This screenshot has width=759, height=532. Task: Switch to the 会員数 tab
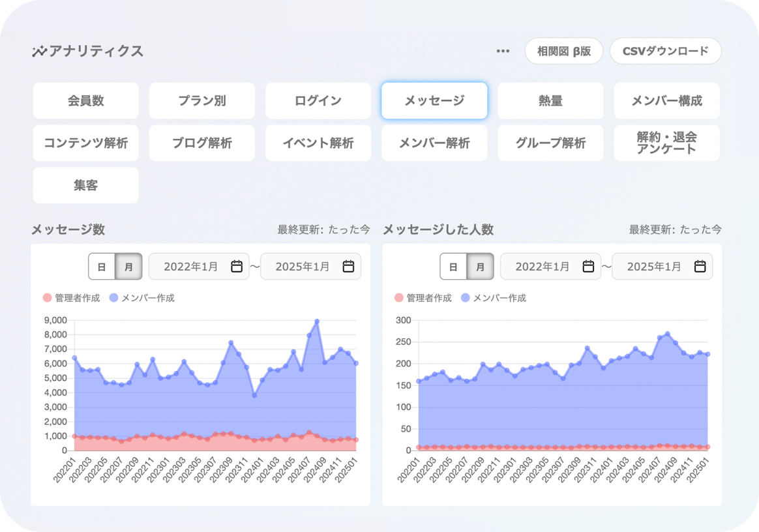[x=85, y=100]
